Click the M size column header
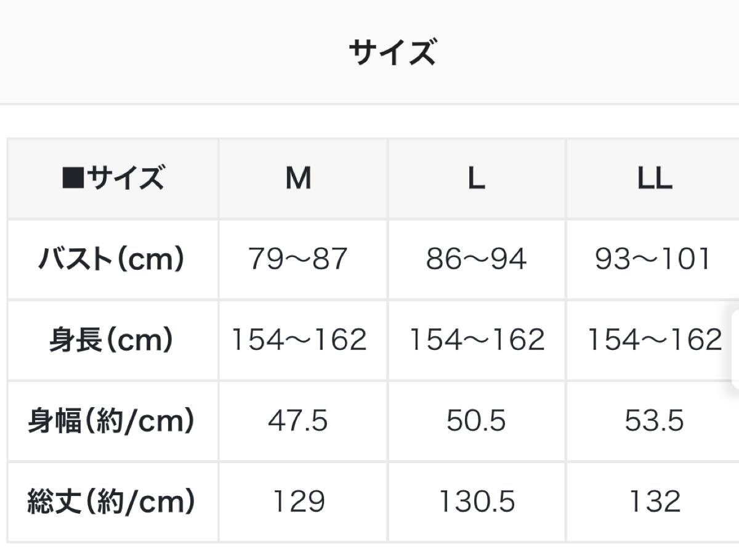 pos(299,179)
